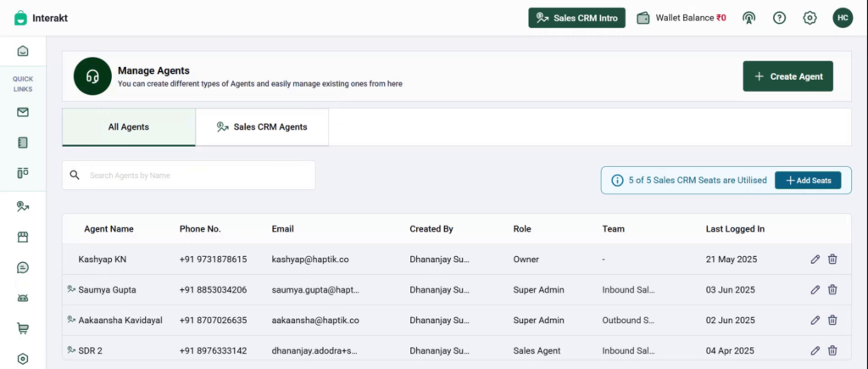
Task: Click phone number +91 8976333142
Action: [x=213, y=350]
